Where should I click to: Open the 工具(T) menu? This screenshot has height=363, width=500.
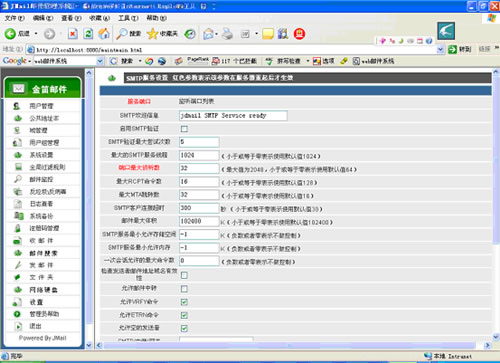[x=128, y=18]
